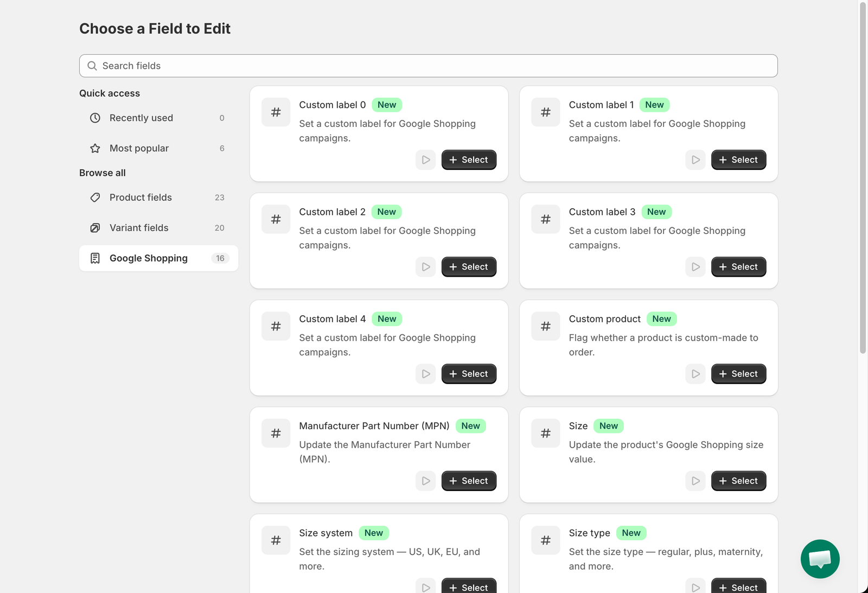The width and height of the screenshot is (868, 593).
Task: Click the play preview icon for Manufacturer Part Number
Action: click(x=426, y=481)
